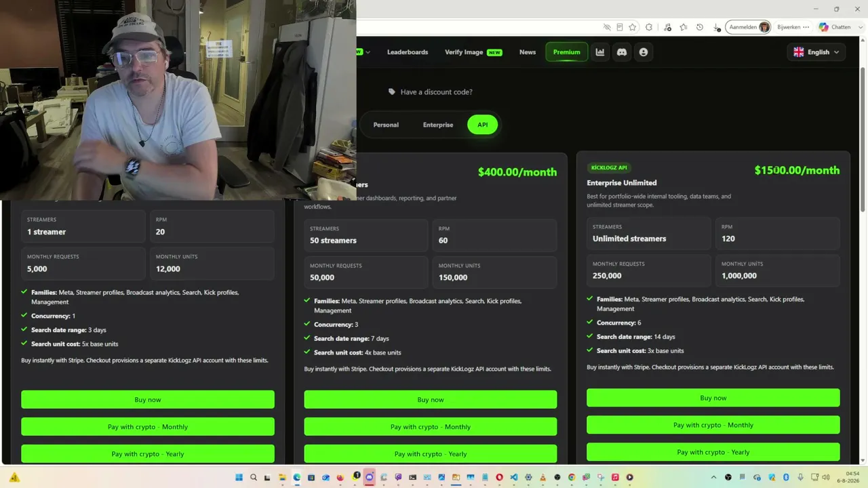Open Firefox from the taskbar

point(340,477)
